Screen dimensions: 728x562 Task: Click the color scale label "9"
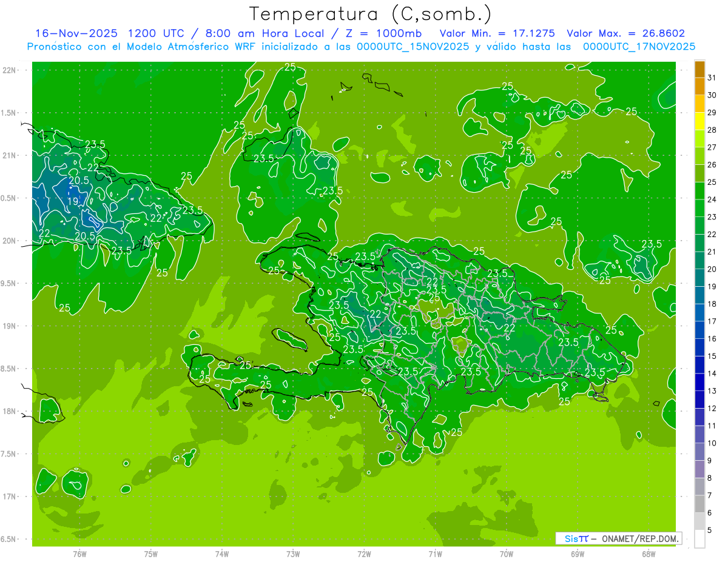710,461
